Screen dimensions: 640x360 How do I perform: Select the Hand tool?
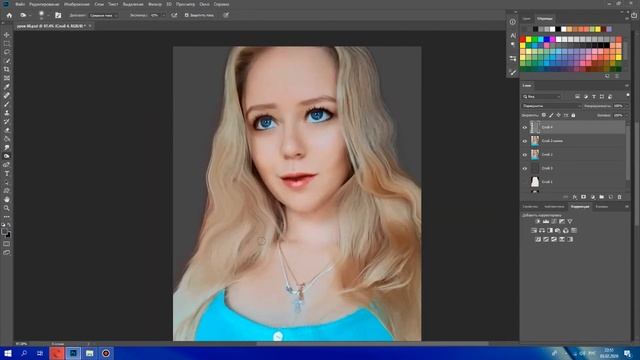[7, 200]
